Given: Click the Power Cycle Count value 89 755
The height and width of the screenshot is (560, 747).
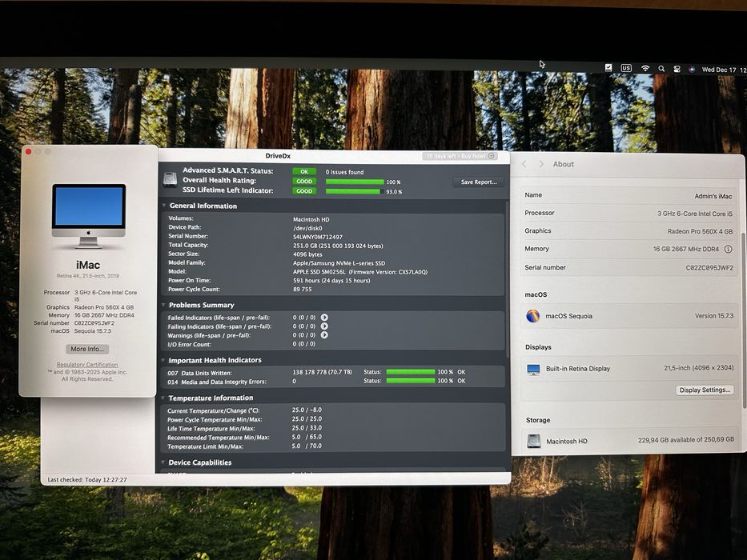Looking at the screenshot, I should pos(303,289).
